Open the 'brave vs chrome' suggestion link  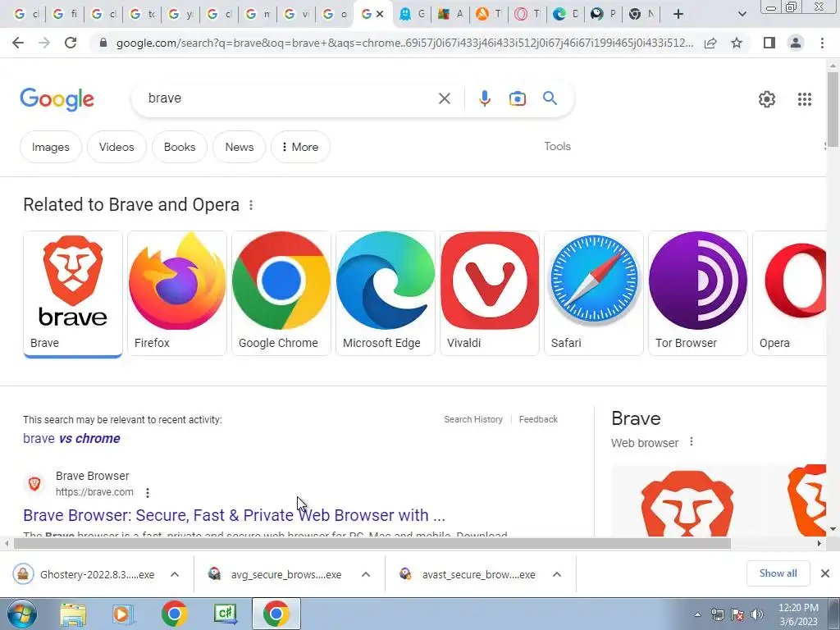[x=71, y=438]
